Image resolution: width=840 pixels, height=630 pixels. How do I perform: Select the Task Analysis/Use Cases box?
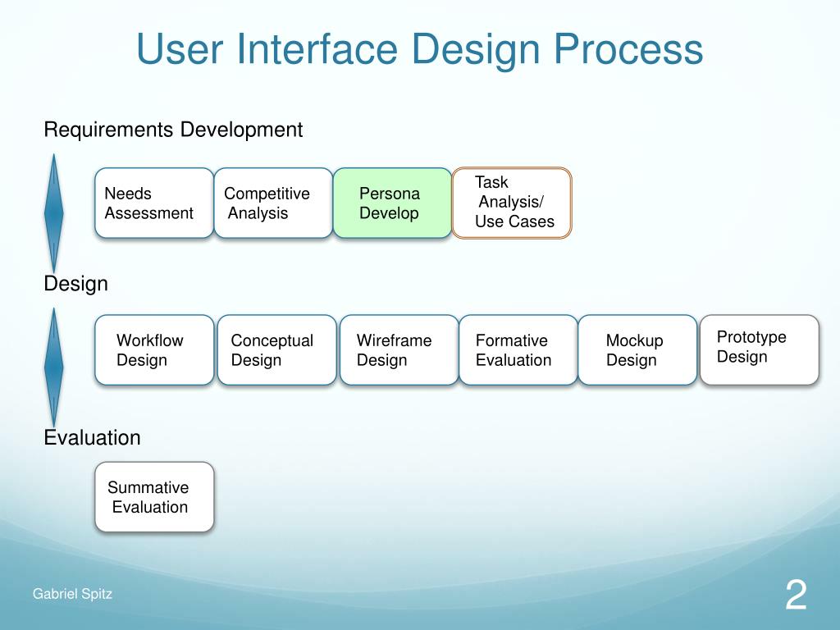tap(512, 203)
